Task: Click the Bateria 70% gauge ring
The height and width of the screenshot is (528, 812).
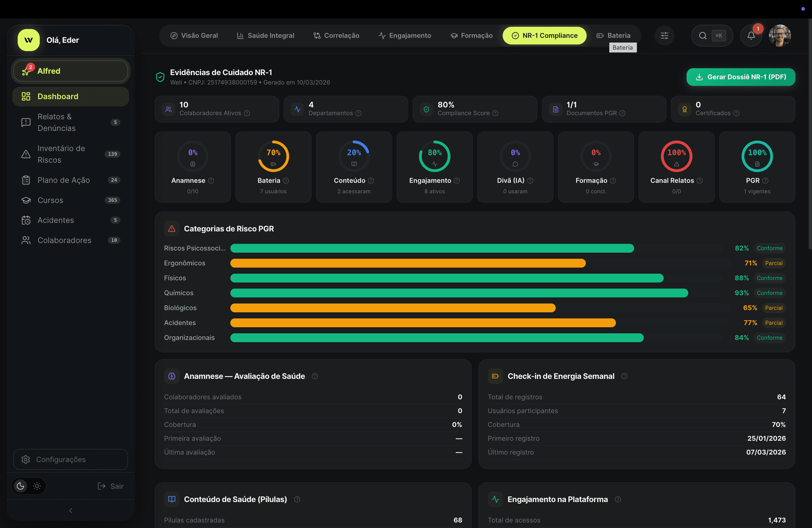Action: click(x=273, y=156)
